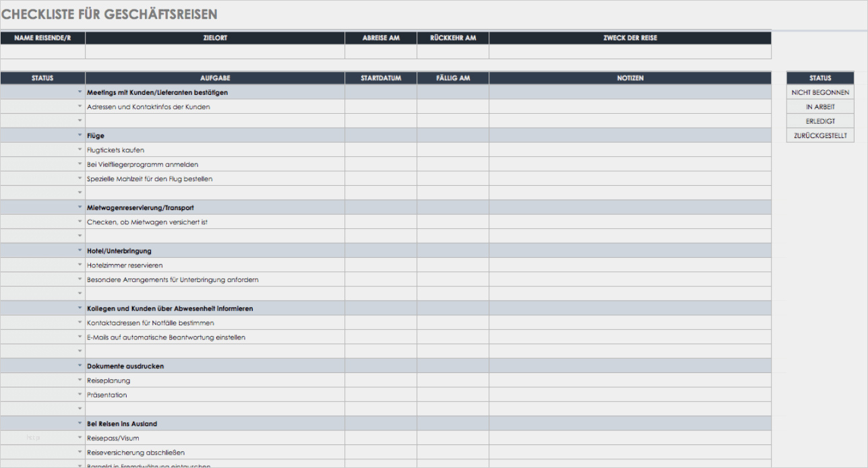The height and width of the screenshot is (468, 868).
Task: Click the empty field under NAME REISENDE/R
Action: pyautogui.click(x=42, y=52)
